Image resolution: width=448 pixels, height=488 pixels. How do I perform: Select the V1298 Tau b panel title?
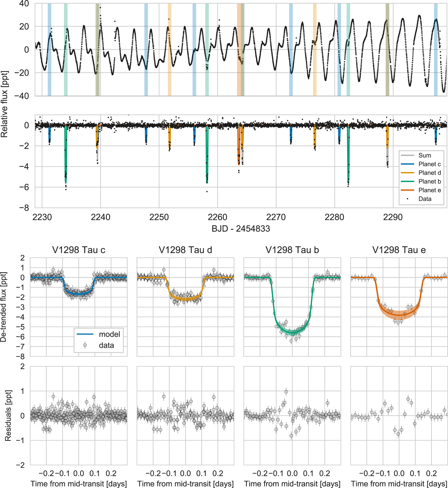point(292,250)
